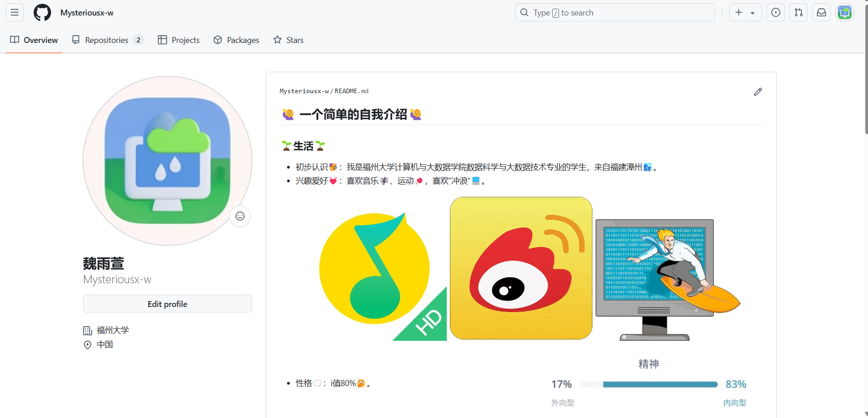Click the Mysteriousx-w username under the profile name

pyautogui.click(x=117, y=280)
